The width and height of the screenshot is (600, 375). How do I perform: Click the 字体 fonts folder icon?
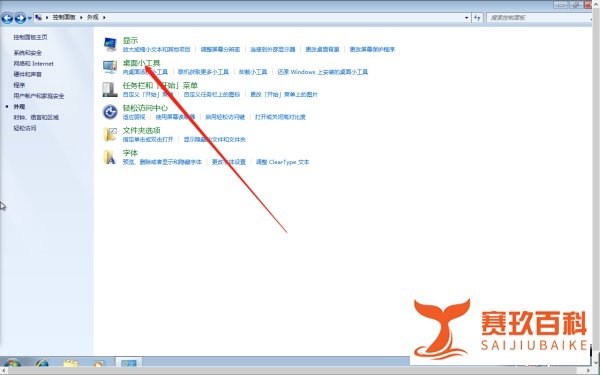tap(110, 157)
